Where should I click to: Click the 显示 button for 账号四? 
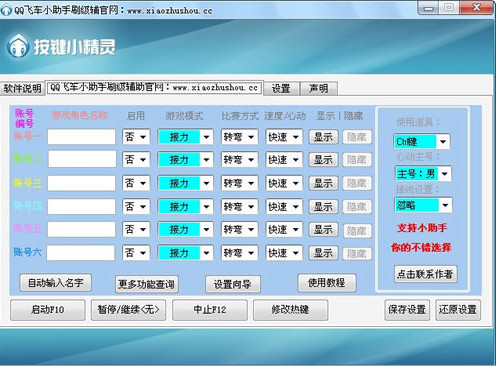pyautogui.click(x=323, y=206)
